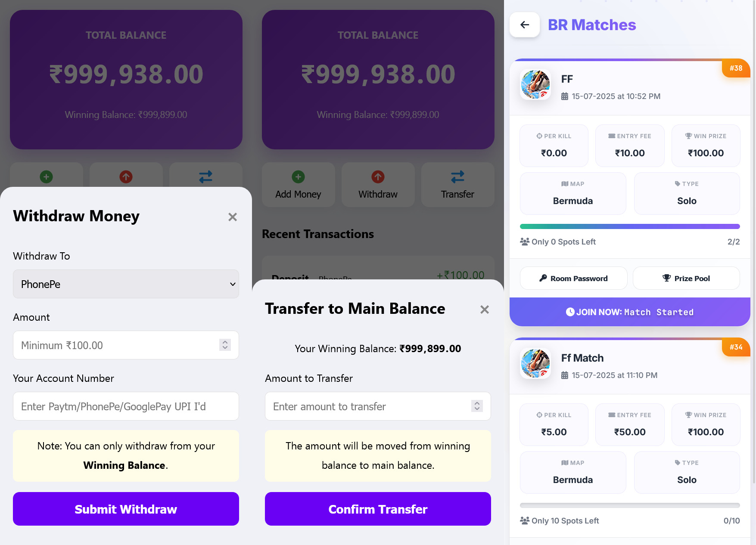This screenshot has height=545, width=756.
Task: Click the Minimum ₹100.00 amount field
Action: (116, 345)
